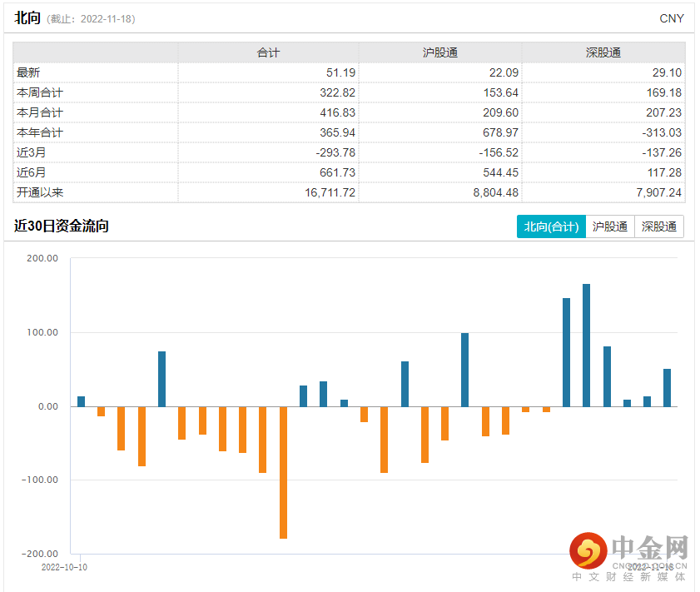Click the 近3月 total value -293.78
This screenshot has height=592, width=700.
(331, 152)
